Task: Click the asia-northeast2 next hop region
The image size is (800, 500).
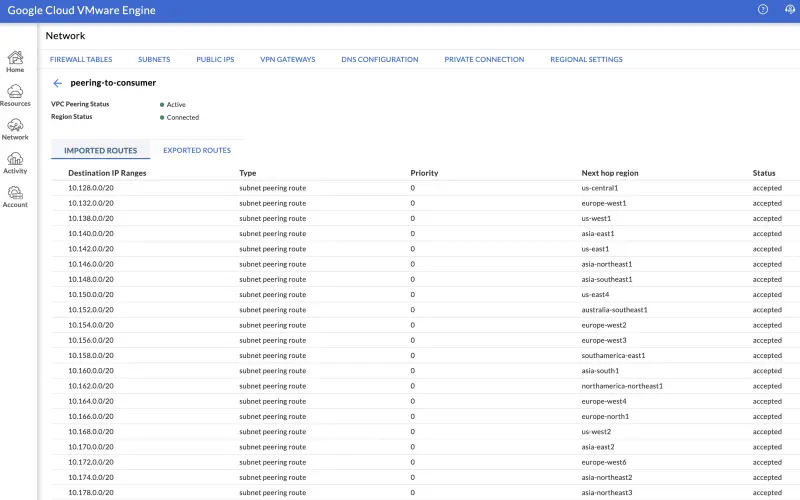Action: point(607,478)
